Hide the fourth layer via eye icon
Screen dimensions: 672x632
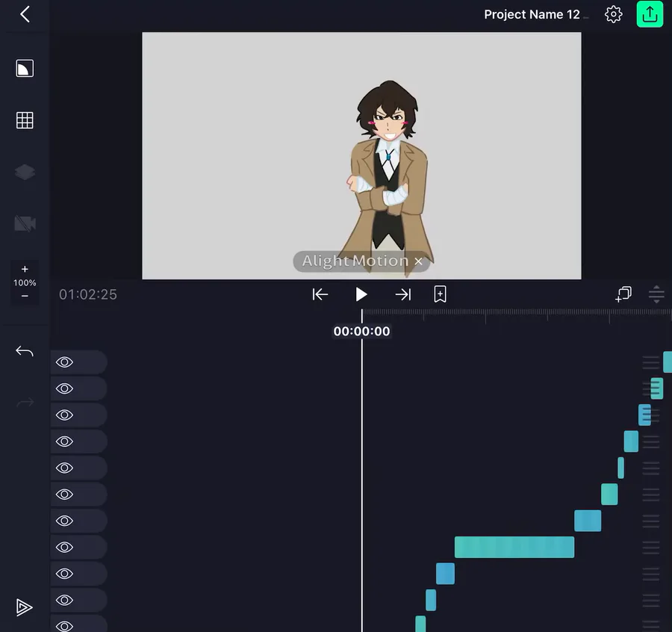coord(64,442)
